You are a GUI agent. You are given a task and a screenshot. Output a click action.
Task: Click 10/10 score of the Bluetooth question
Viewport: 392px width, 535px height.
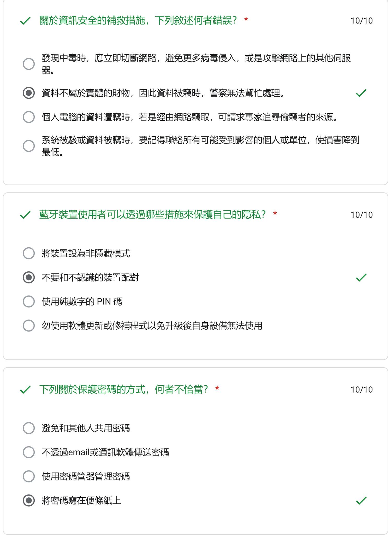(361, 215)
